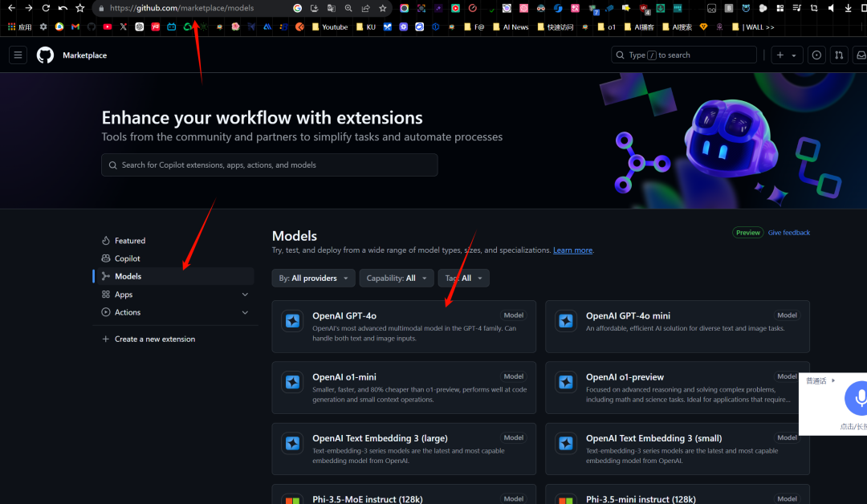
Task: Click the browser address bar URL
Action: coord(181,8)
